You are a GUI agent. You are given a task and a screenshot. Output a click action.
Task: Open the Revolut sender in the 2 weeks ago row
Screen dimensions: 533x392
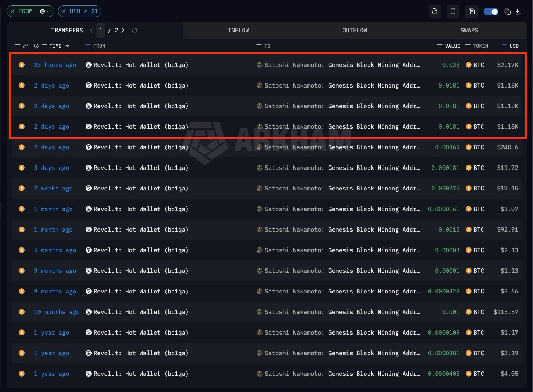141,188
